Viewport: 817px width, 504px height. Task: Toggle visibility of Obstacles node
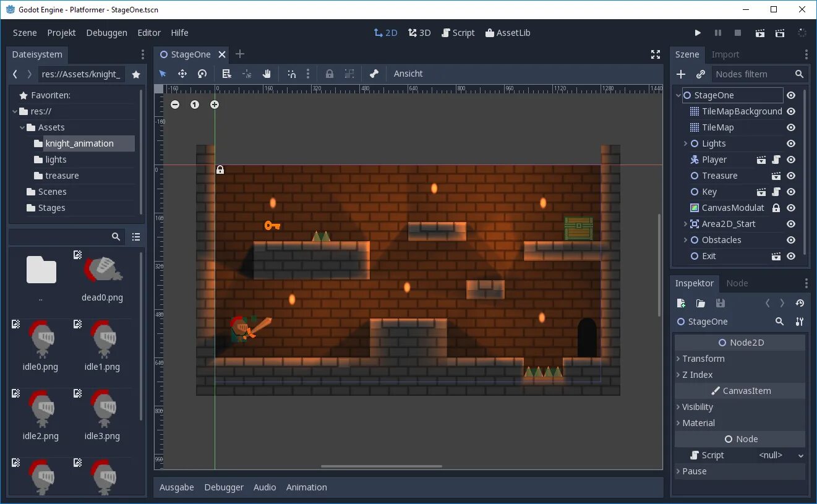790,240
